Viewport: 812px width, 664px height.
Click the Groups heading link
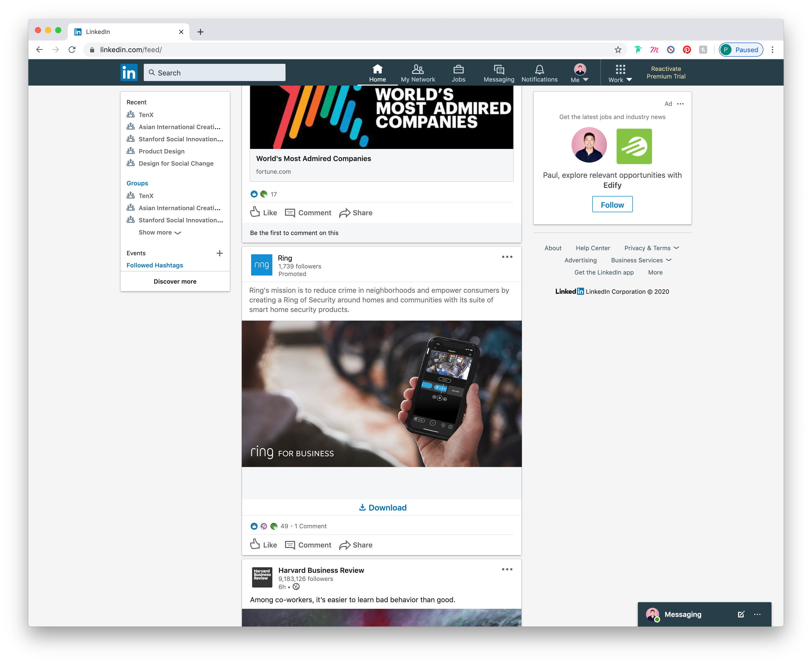click(137, 183)
